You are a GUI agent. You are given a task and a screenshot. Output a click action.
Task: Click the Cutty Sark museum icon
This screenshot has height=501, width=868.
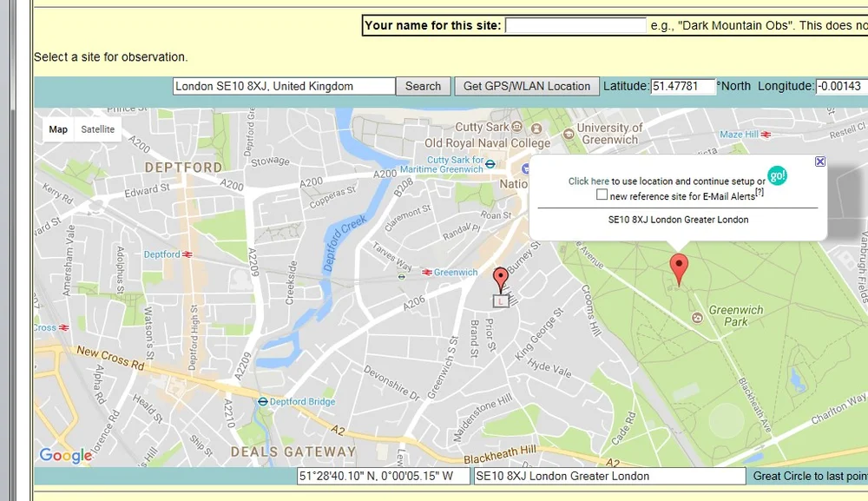point(516,126)
